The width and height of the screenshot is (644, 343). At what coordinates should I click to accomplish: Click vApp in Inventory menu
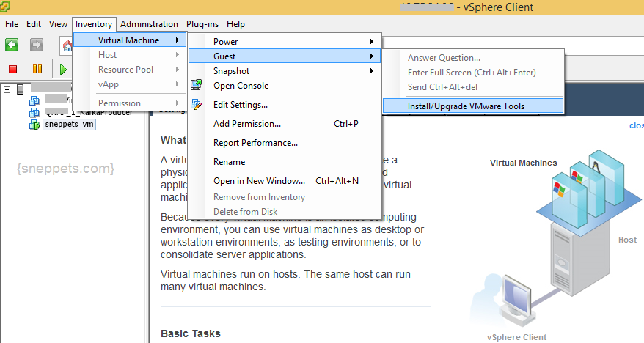(130, 84)
